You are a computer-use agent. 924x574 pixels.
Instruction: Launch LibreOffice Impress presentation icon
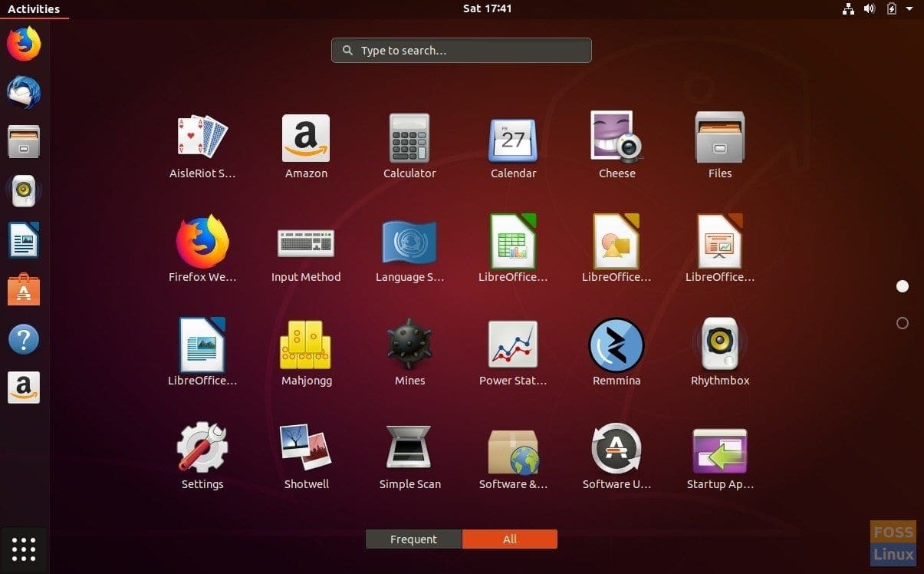coord(720,242)
